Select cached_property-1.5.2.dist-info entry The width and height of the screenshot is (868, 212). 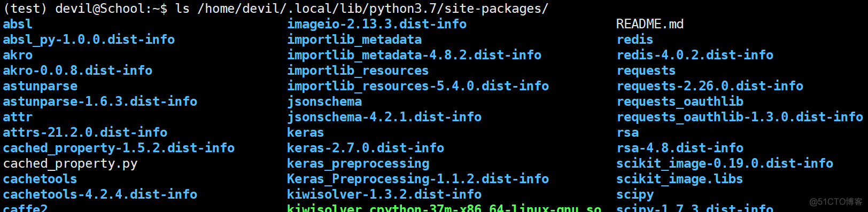coord(119,148)
